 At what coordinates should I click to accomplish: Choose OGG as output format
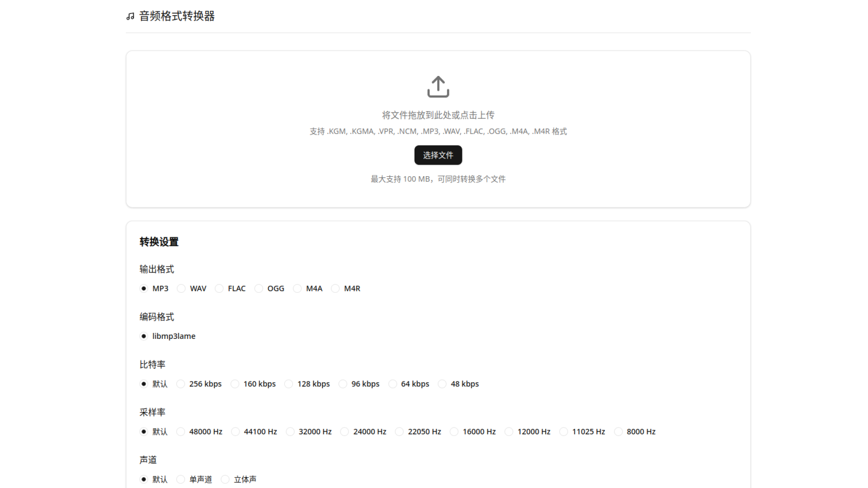(259, 288)
